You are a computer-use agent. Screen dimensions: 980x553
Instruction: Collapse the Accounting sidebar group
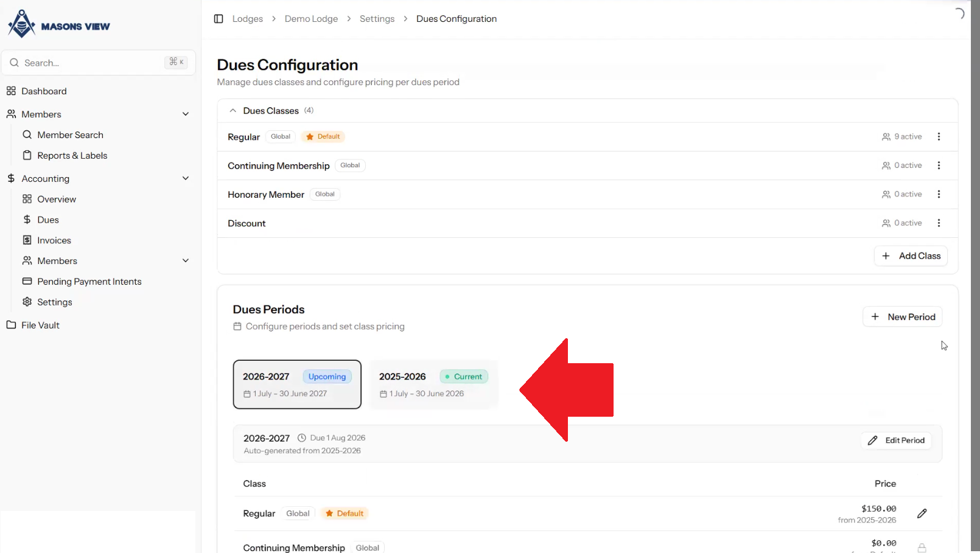click(186, 179)
